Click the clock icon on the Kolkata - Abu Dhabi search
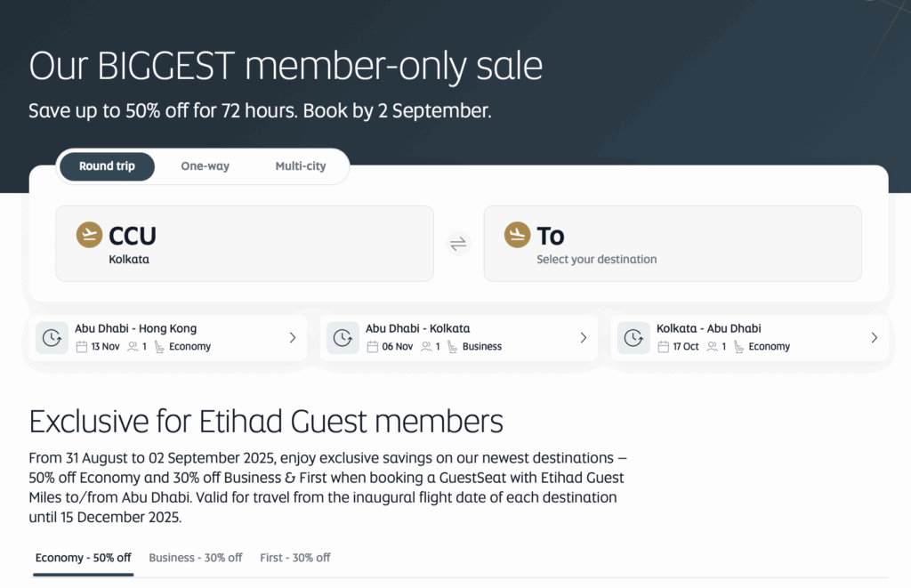911x588 pixels. (633, 337)
